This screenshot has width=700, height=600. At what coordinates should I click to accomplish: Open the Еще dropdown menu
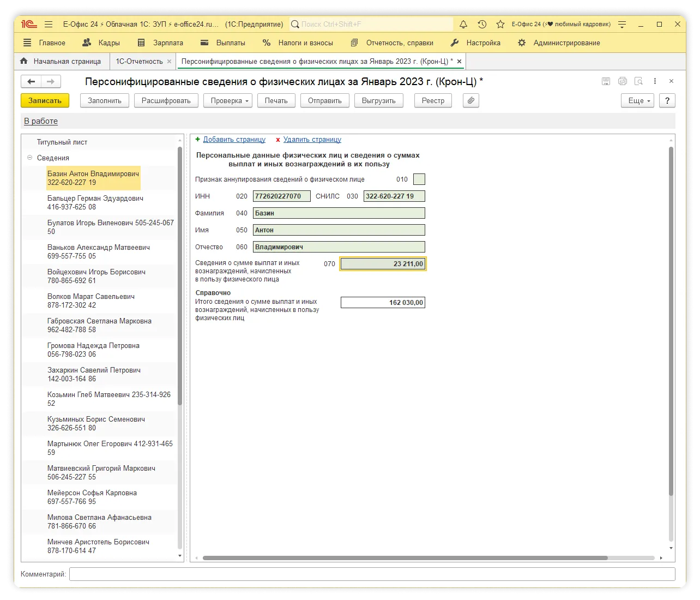[x=637, y=100]
